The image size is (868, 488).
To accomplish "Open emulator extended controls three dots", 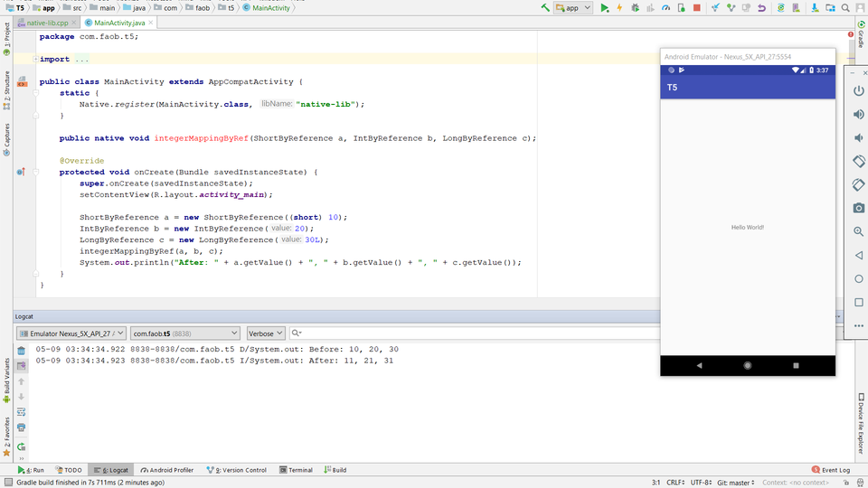I will pyautogui.click(x=859, y=326).
